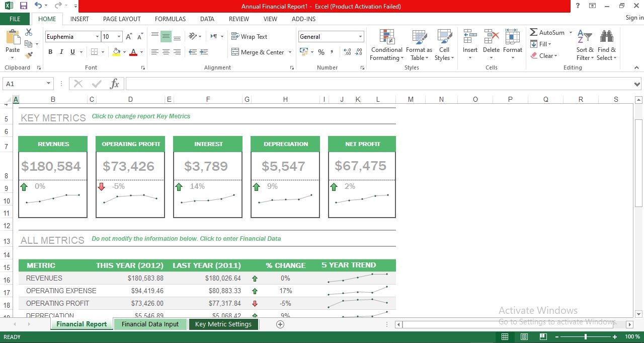This screenshot has height=343, width=644.
Task: Expand the General number format dropdown
Action: click(361, 36)
